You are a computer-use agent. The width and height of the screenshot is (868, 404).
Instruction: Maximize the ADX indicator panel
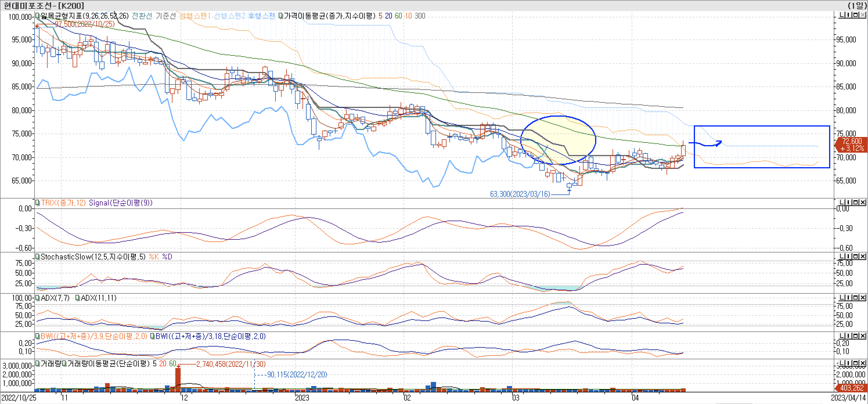(x=856, y=298)
